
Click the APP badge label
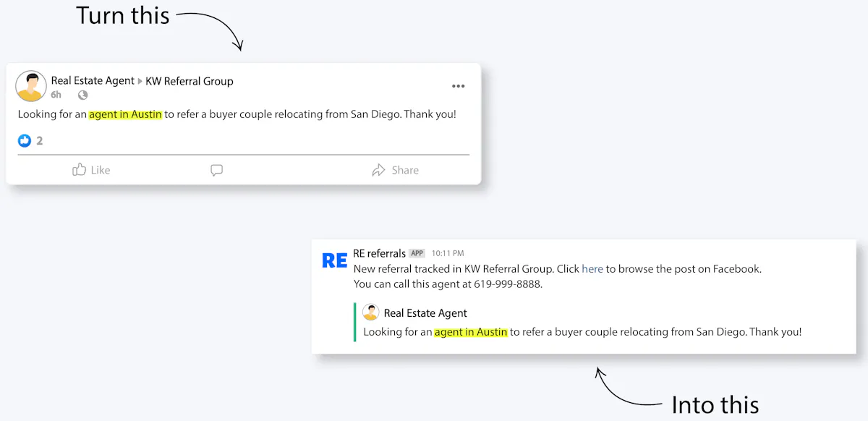pos(417,253)
